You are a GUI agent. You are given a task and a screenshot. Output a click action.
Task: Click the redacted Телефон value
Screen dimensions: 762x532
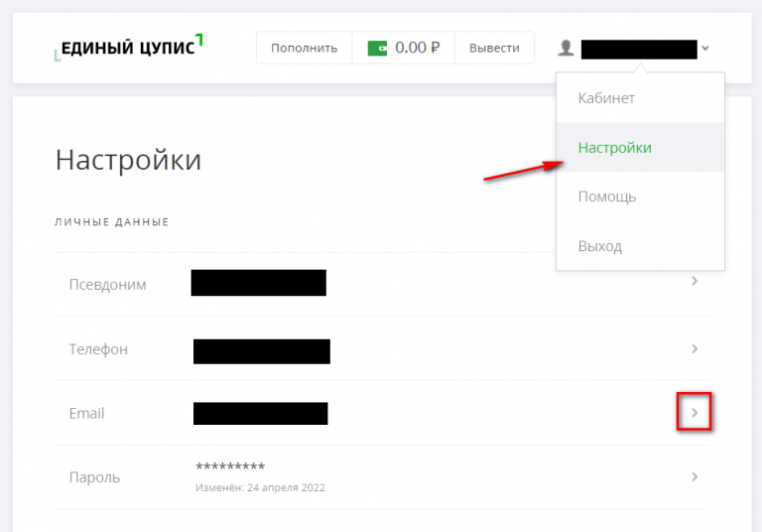pyautogui.click(x=261, y=350)
